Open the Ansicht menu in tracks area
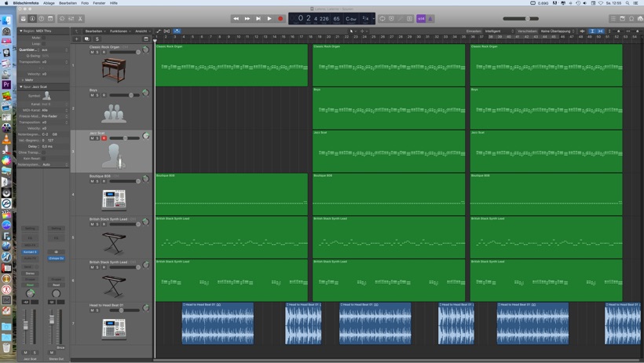The height and width of the screenshot is (363, 644). point(142,31)
